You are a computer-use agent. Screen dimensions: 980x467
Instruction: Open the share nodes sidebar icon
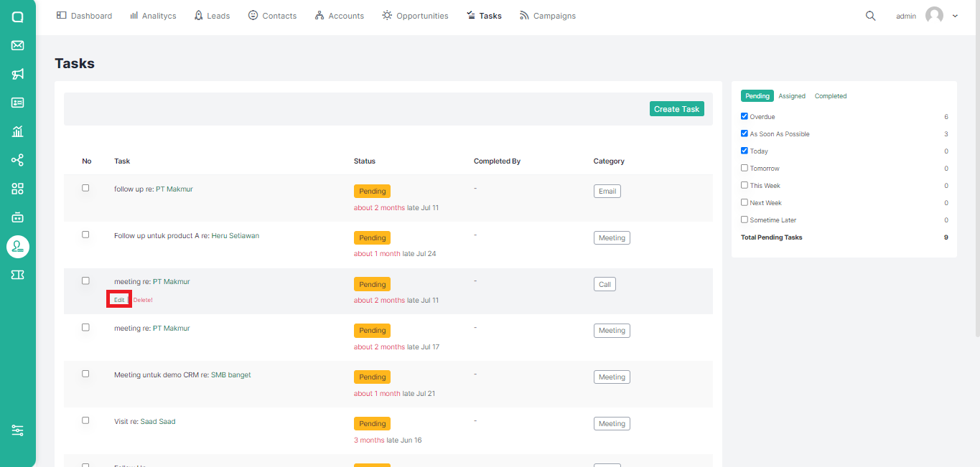18,160
